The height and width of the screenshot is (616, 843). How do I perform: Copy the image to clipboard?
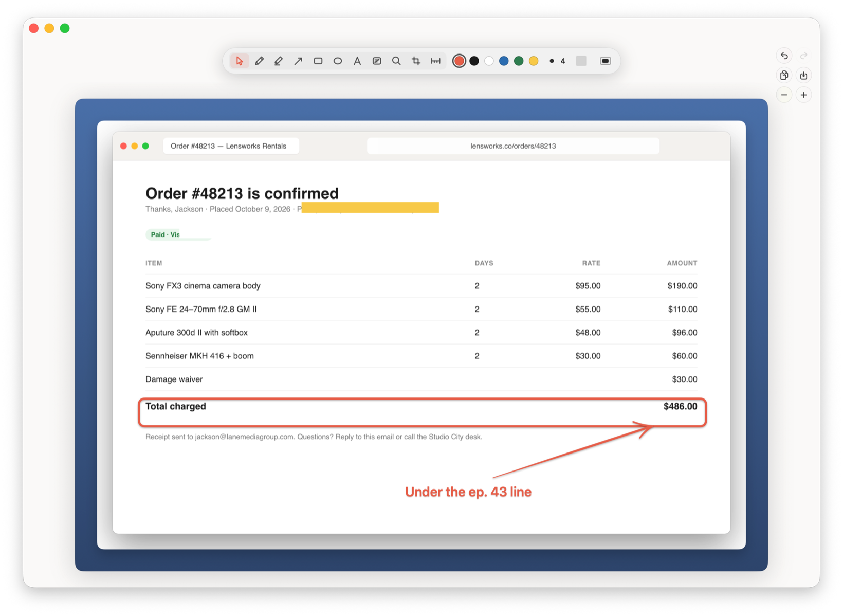784,76
